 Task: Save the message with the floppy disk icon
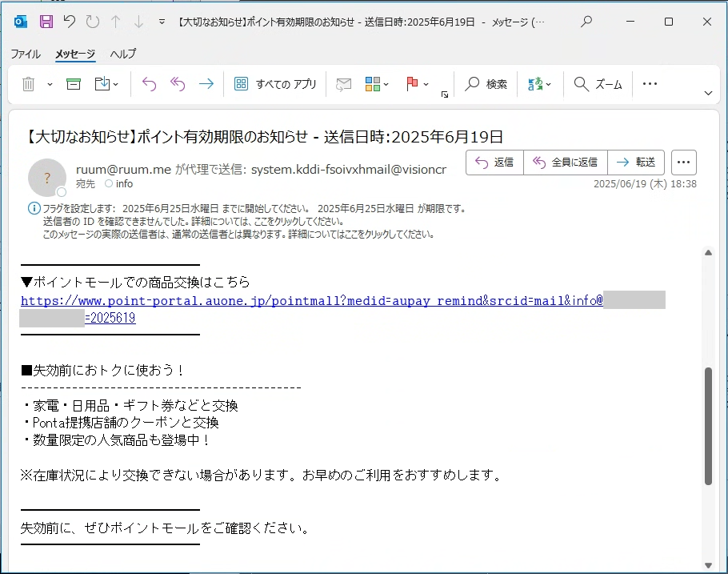46,22
